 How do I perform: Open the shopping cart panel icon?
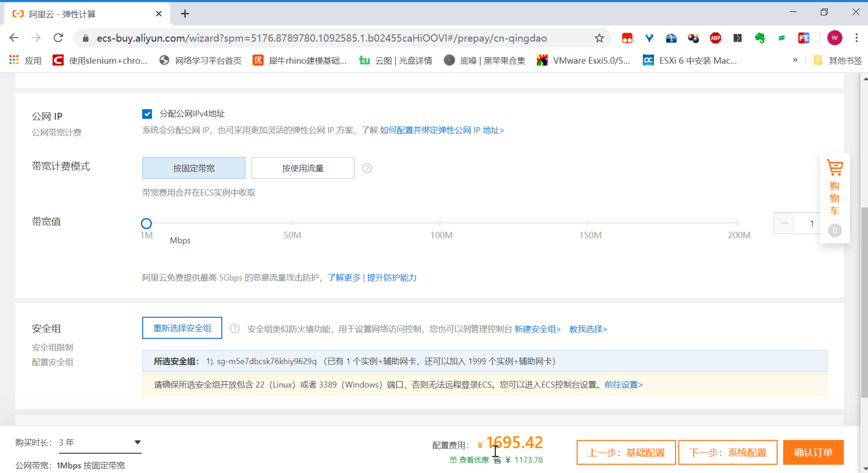tap(835, 167)
